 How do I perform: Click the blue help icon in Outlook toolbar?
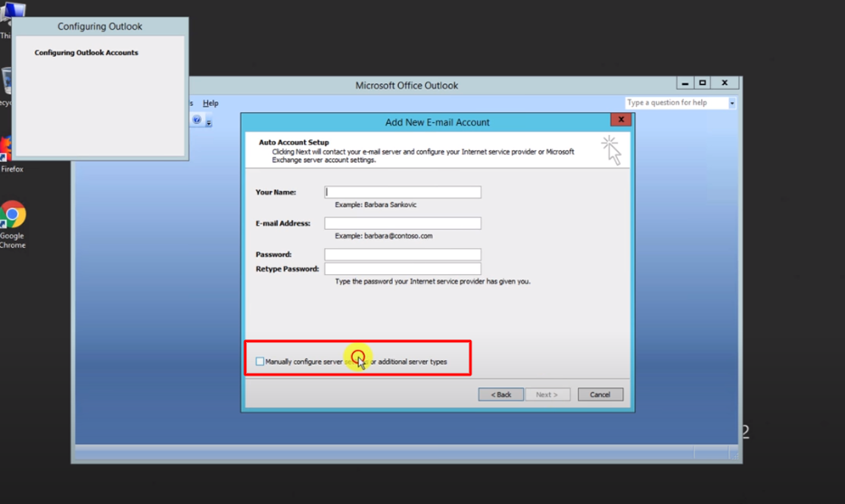(x=196, y=119)
